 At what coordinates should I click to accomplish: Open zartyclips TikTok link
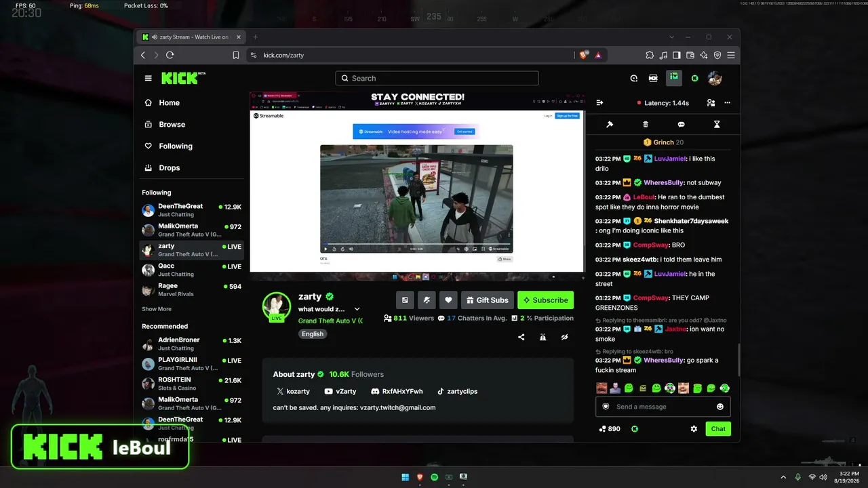click(x=457, y=392)
